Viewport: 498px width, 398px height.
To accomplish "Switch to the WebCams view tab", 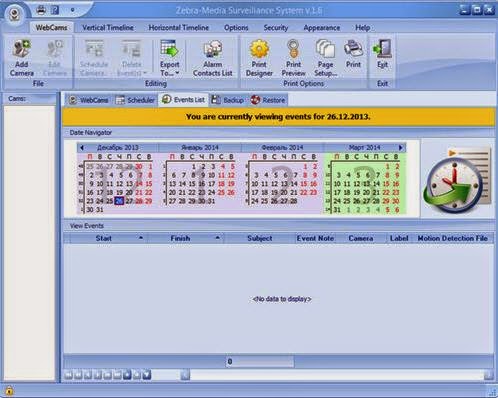I will coord(89,100).
